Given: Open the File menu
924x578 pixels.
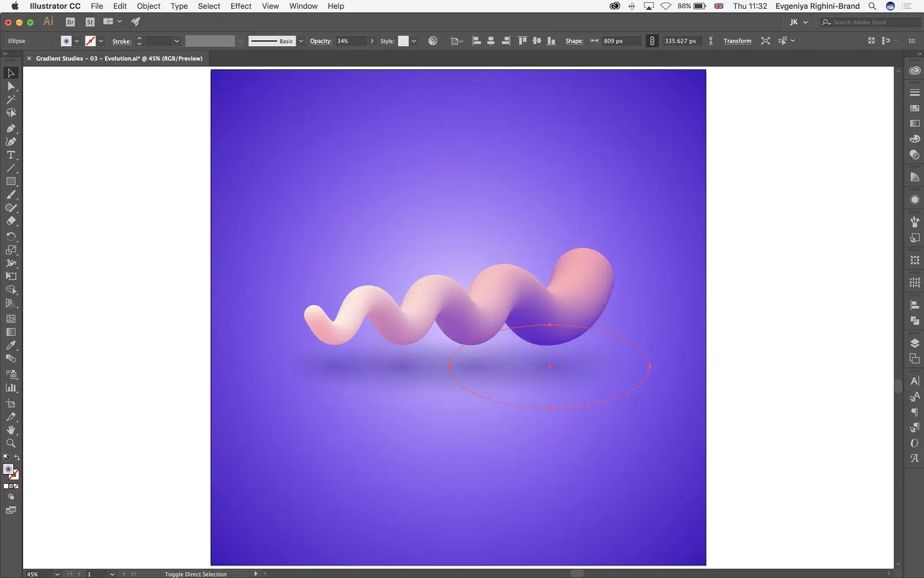Looking at the screenshot, I should 97,6.
